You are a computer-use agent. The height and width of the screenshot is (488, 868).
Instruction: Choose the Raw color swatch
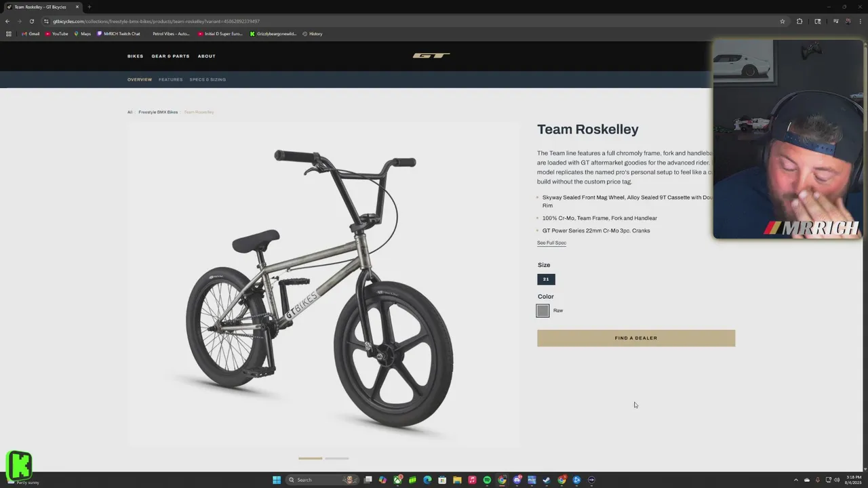542,310
